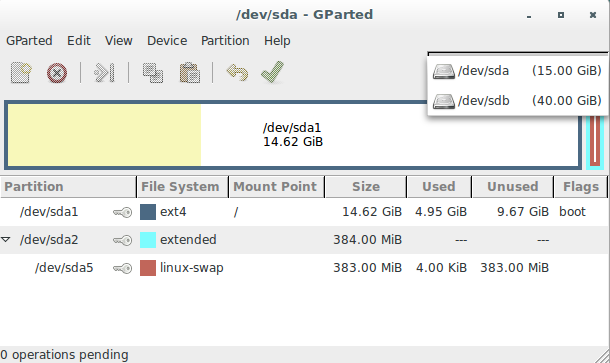Click the Apply all operations checkmark icon
The image size is (610, 363).
tap(272, 72)
